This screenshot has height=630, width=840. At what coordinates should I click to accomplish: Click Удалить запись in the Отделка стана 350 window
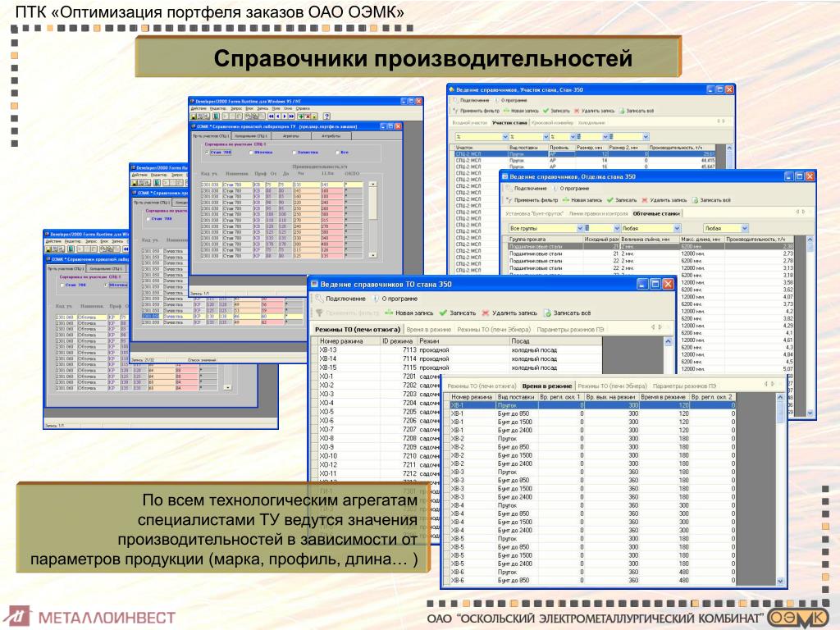click(664, 200)
